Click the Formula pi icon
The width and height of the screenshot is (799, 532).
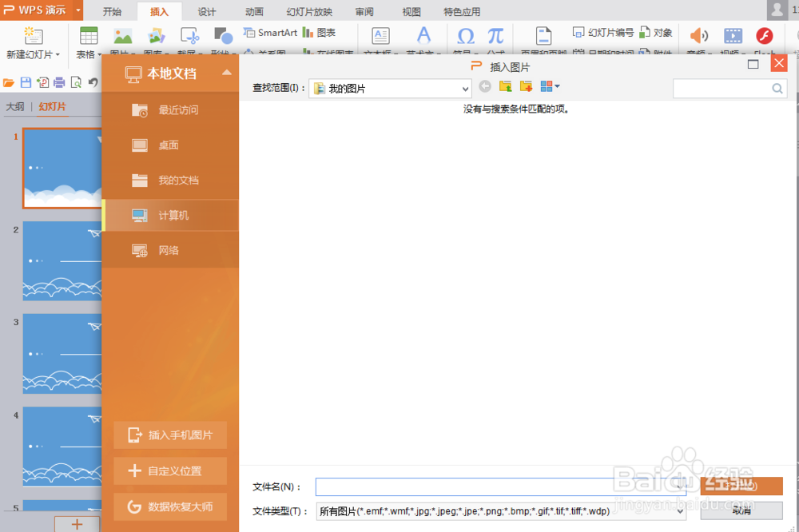click(495, 36)
